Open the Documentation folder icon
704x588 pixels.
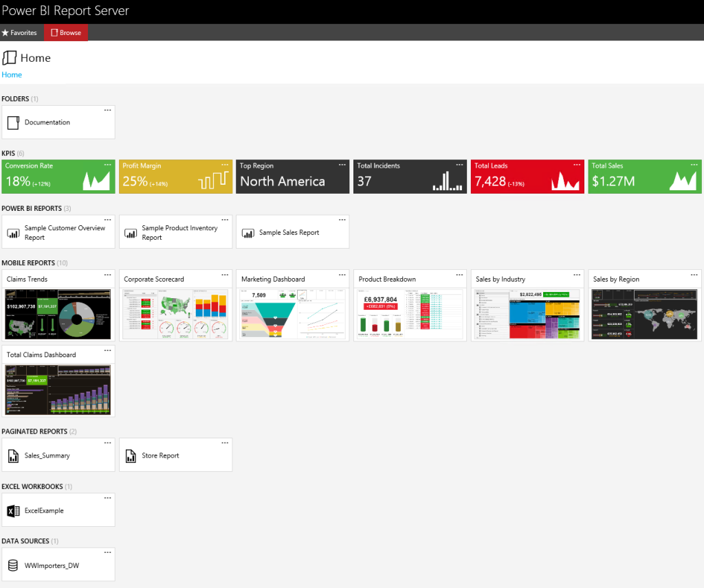pos(12,121)
